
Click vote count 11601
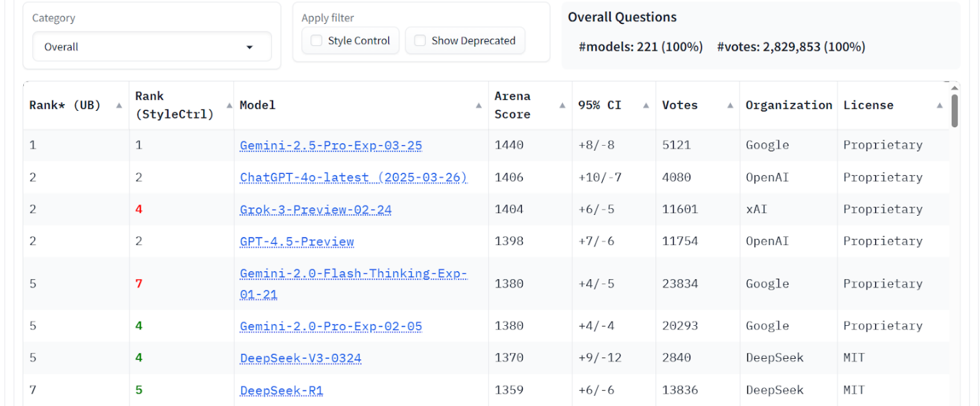point(680,210)
